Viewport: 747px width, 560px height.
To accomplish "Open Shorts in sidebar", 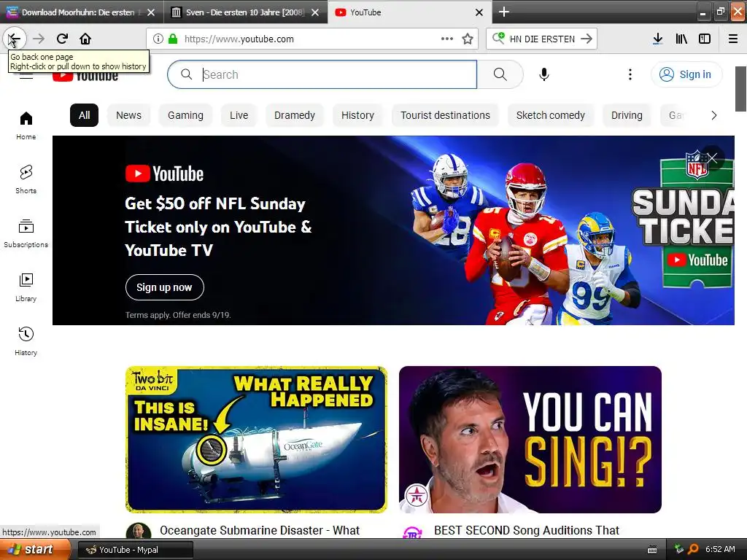I will point(26,179).
